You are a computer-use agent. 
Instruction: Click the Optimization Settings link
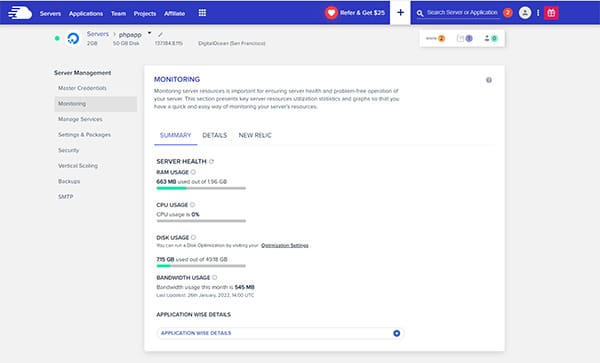click(x=285, y=245)
